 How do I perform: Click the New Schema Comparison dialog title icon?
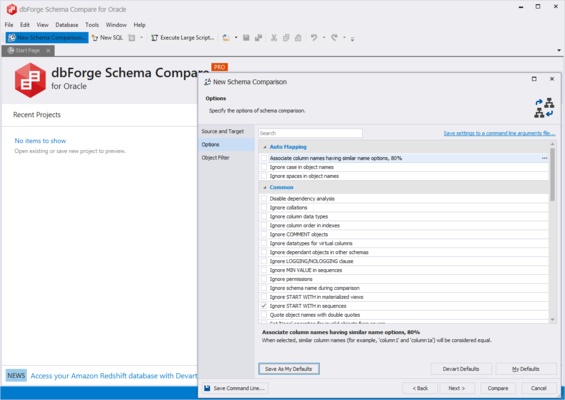(x=207, y=82)
